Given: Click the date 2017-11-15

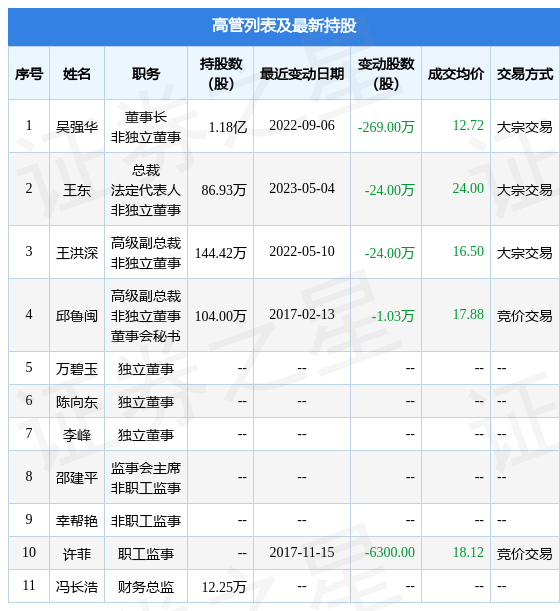Looking at the screenshot, I should point(302,553).
